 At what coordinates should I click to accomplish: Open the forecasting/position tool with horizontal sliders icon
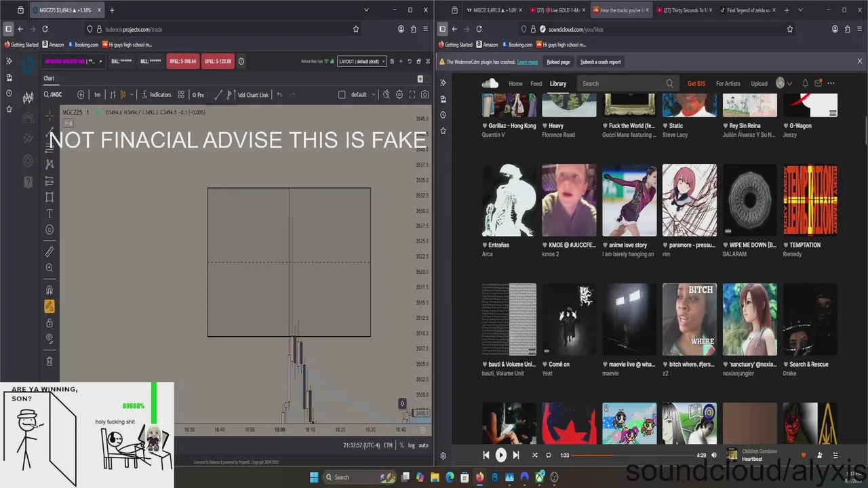(50, 181)
